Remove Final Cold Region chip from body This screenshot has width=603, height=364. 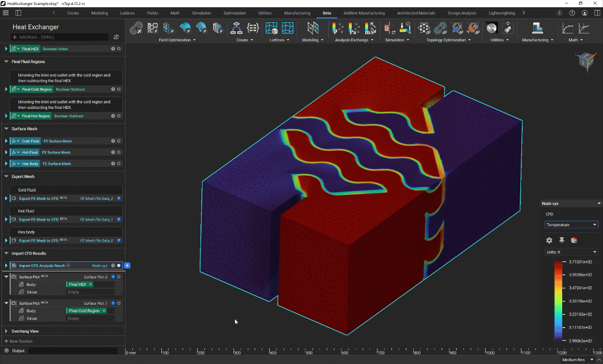tap(104, 311)
